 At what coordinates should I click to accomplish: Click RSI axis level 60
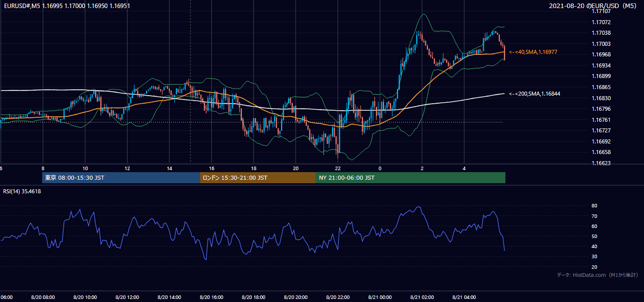595,226
